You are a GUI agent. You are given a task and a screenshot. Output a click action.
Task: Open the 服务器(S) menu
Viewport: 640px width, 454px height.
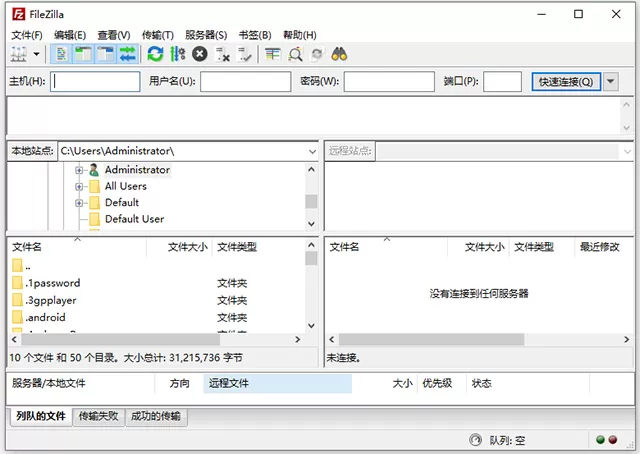tap(206, 35)
